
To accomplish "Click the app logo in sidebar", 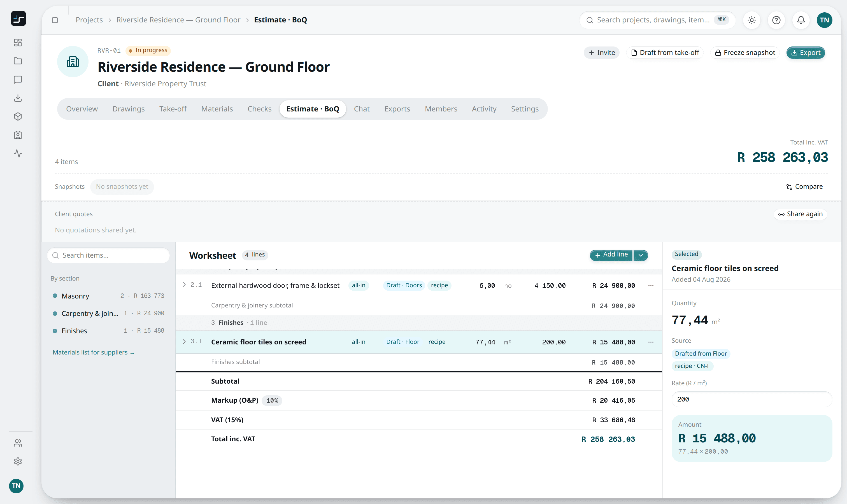I will (x=18, y=18).
